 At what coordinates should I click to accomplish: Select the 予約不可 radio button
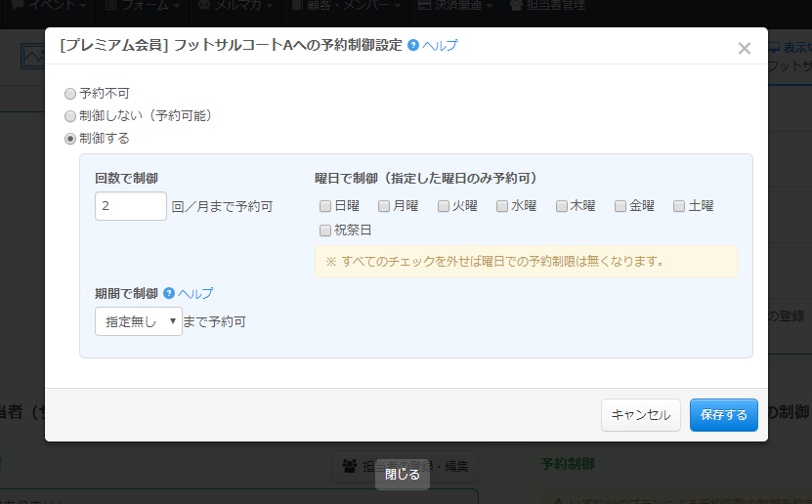click(x=69, y=94)
